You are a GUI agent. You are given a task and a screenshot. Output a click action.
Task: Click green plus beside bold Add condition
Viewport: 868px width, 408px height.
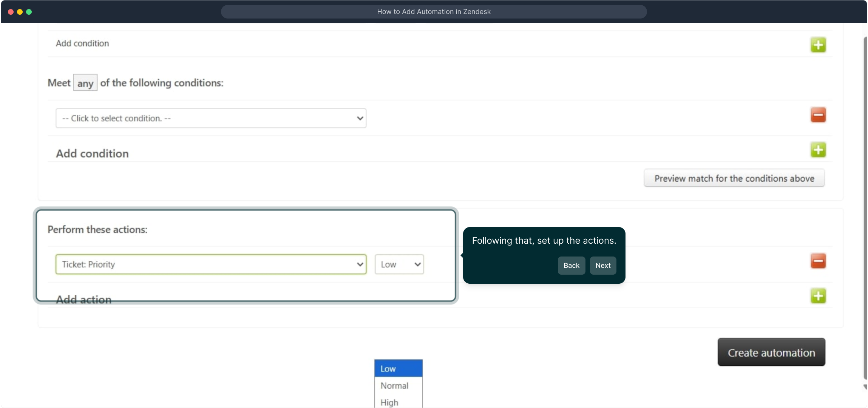(818, 150)
